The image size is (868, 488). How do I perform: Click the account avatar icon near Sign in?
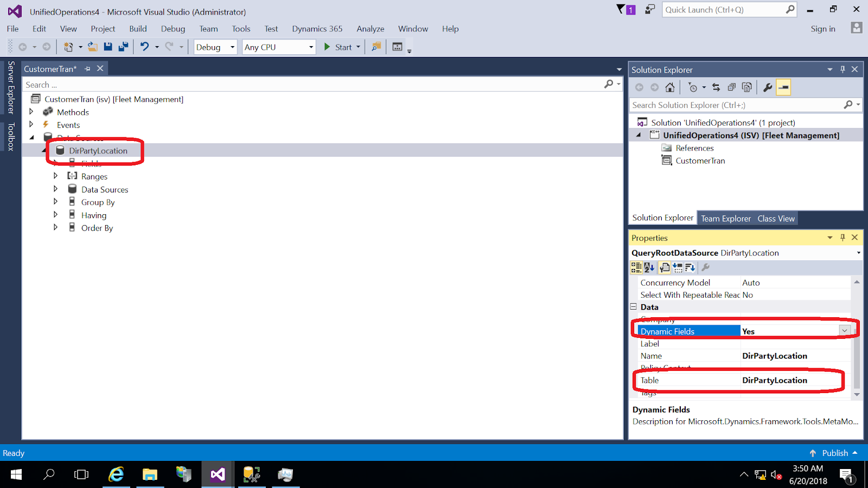point(857,28)
